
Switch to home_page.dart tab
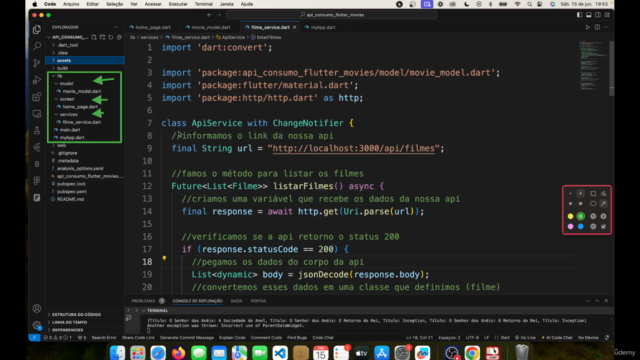pyautogui.click(x=153, y=27)
